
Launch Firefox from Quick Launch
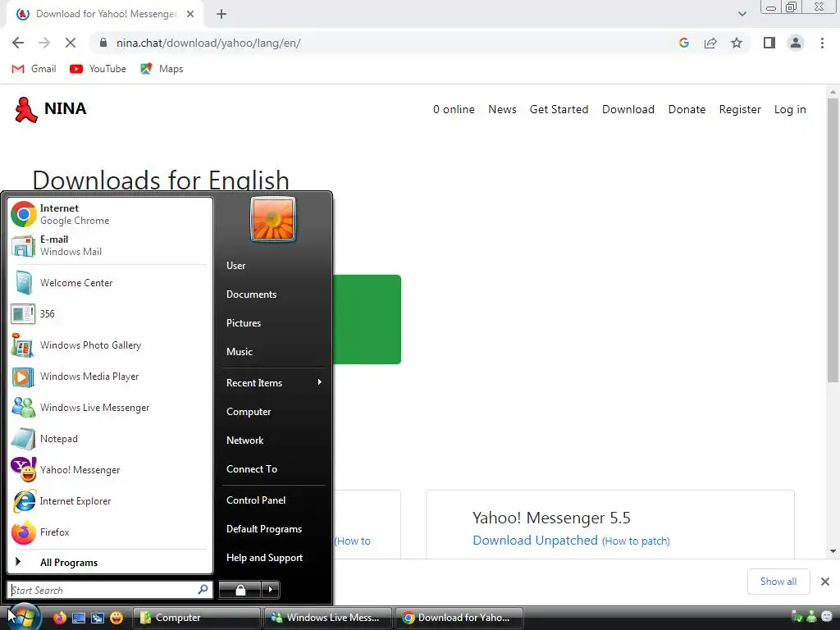[x=59, y=618]
